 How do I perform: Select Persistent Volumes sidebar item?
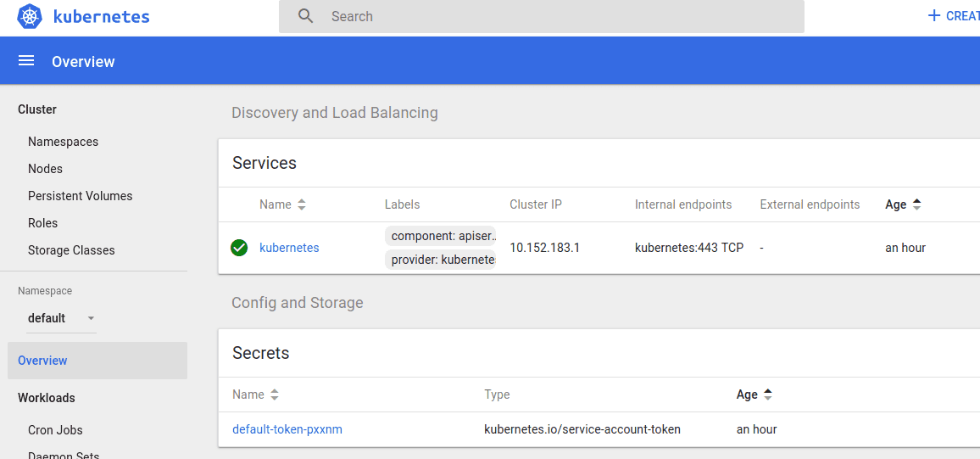pyautogui.click(x=80, y=196)
